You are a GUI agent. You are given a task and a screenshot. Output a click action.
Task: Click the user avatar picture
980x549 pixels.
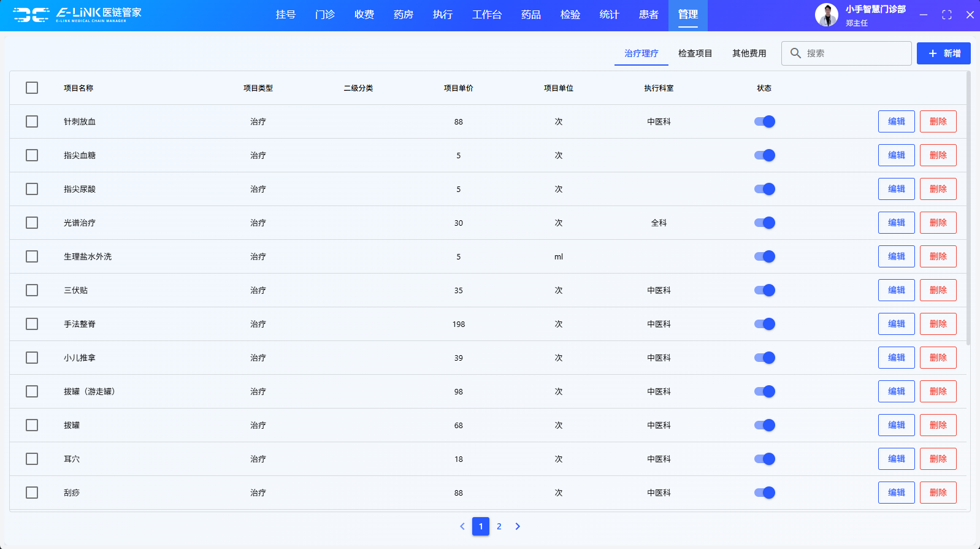(826, 15)
